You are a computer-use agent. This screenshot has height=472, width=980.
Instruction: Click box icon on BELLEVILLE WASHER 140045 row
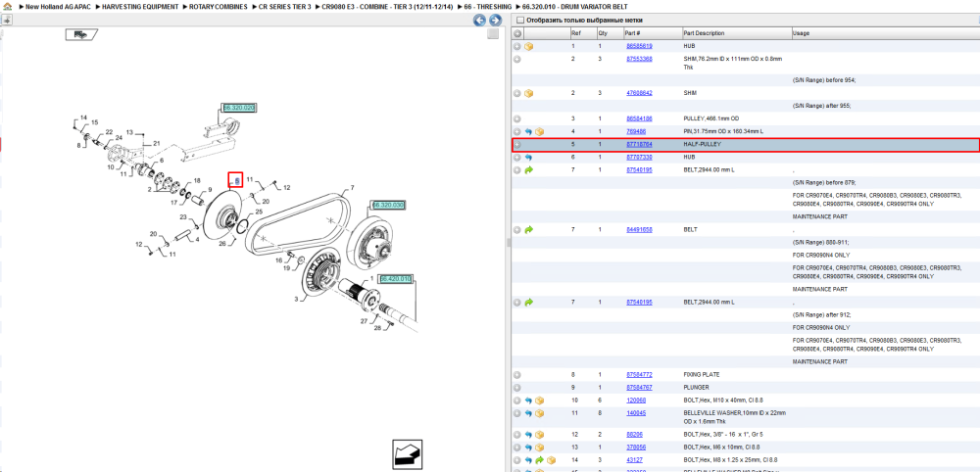click(x=540, y=413)
